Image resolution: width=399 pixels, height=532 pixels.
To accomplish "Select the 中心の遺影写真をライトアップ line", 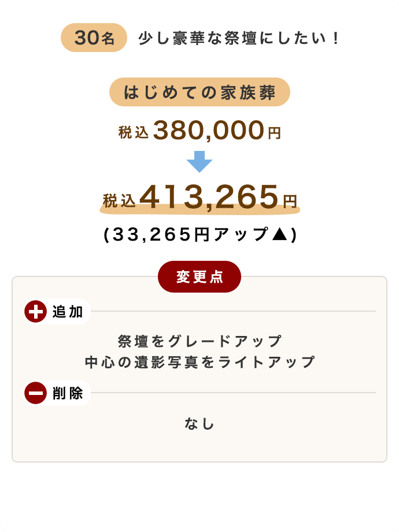I will [199, 363].
